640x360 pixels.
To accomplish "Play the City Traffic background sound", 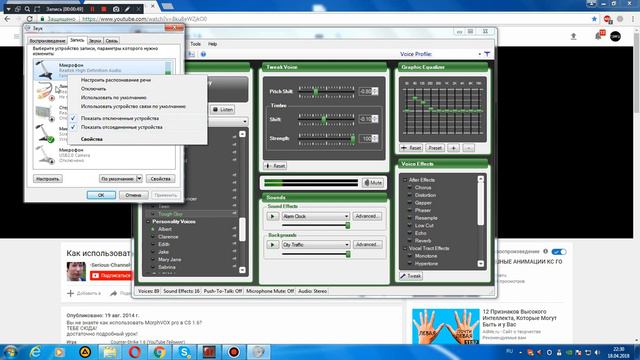I will pyautogui.click(x=273, y=244).
